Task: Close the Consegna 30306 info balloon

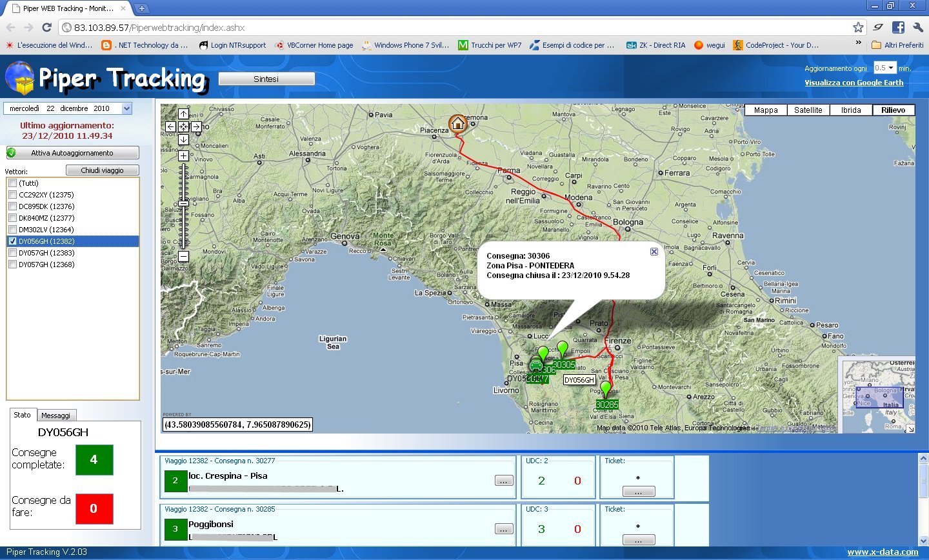Action: [654, 252]
